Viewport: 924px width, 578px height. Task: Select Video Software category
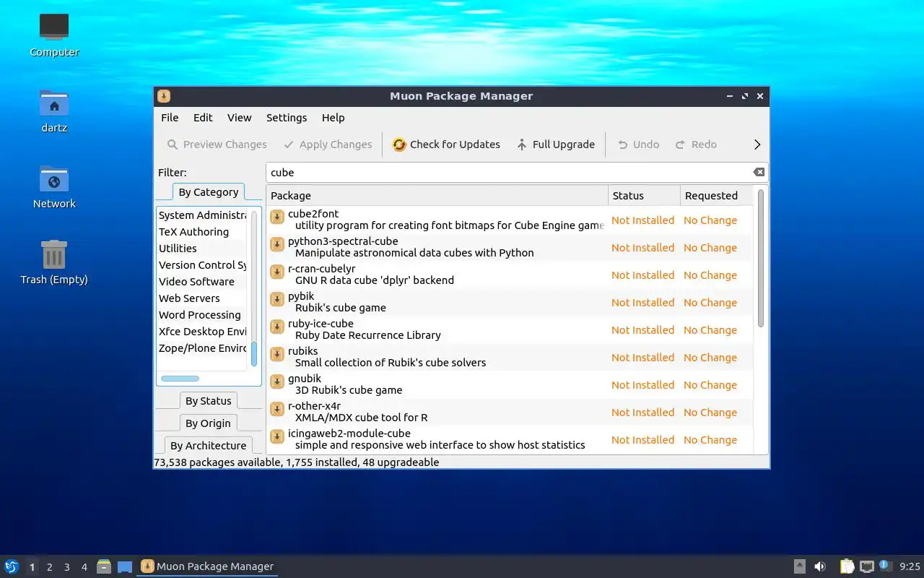(x=203, y=282)
